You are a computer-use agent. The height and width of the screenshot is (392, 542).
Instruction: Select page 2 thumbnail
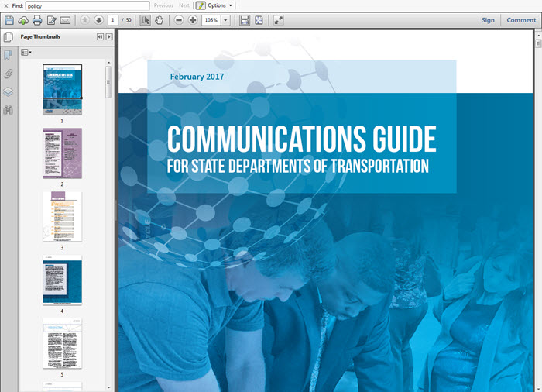pos(62,153)
